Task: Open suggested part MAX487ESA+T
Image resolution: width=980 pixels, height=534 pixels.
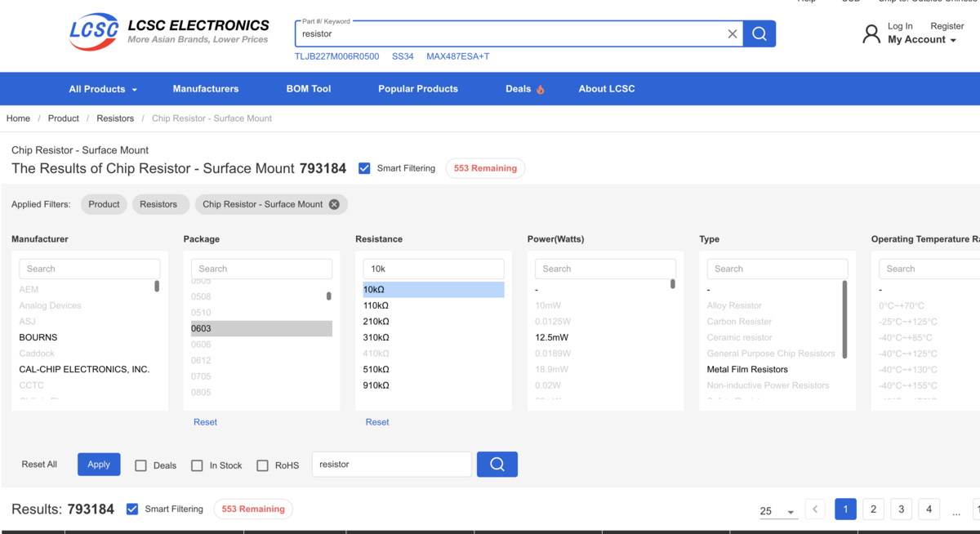Action: pos(458,56)
